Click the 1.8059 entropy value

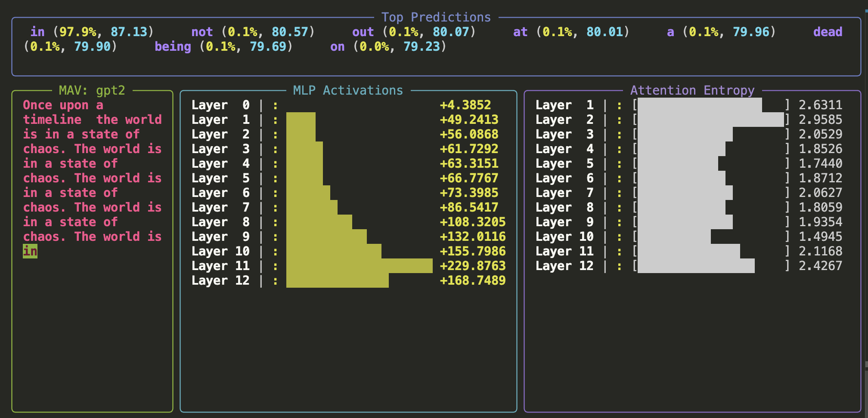(x=821, y=207)
